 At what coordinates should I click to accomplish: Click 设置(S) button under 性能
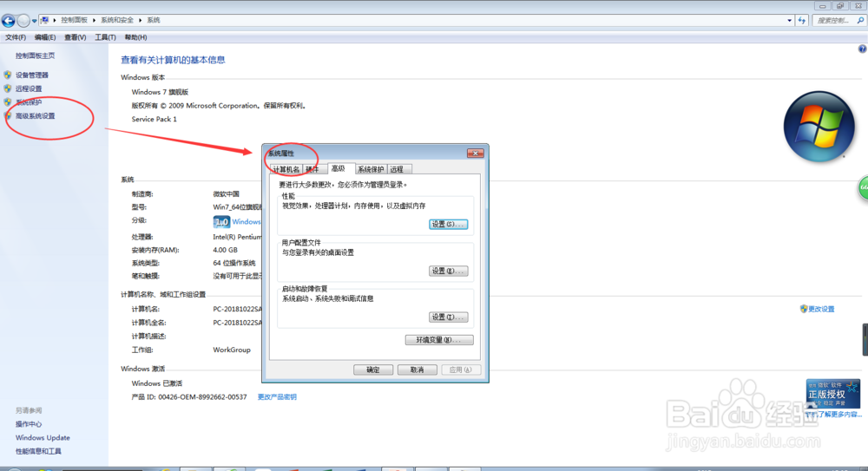pyautogui.click(x=449, y=224)
